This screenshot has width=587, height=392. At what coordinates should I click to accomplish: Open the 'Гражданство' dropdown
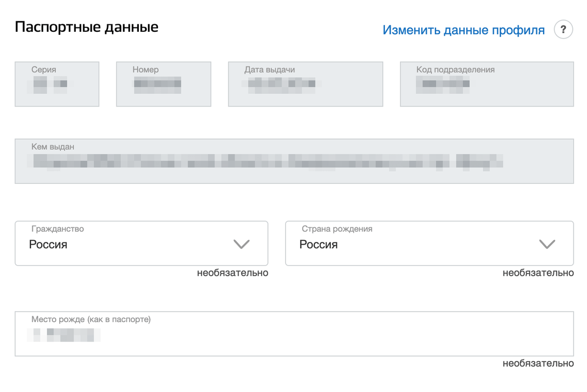click(x=141, y=243)
